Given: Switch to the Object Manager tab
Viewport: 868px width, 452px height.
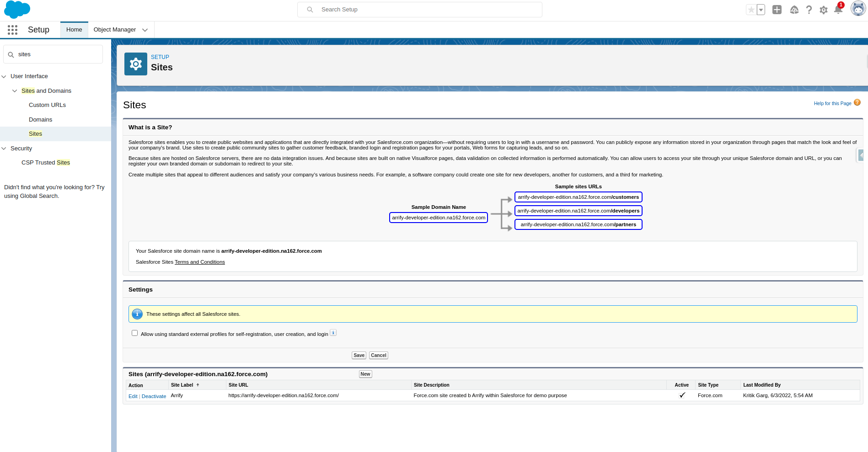Looking at the screenshot, I should coord(115,30).
